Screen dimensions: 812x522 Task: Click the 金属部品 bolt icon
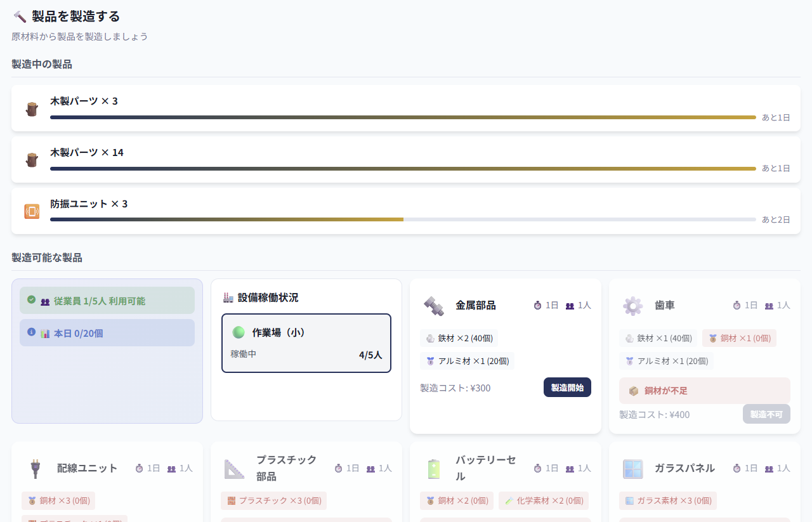[434, 306]
